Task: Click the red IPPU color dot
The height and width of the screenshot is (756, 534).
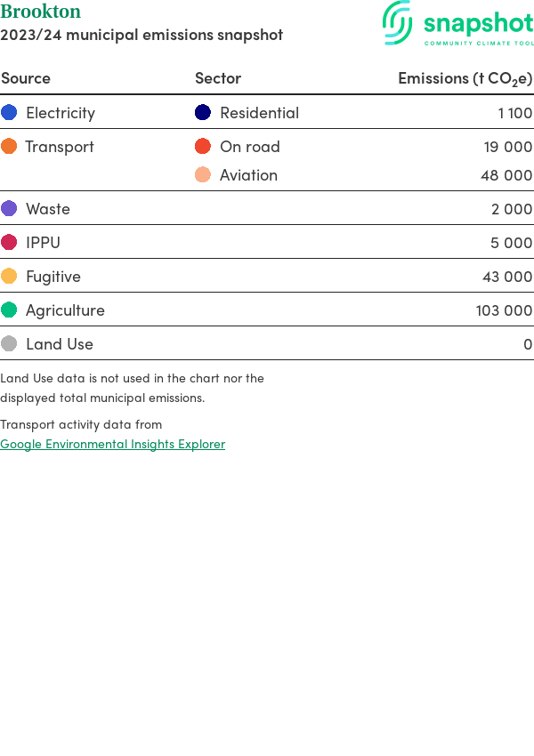Action: [x=9, y=242]
